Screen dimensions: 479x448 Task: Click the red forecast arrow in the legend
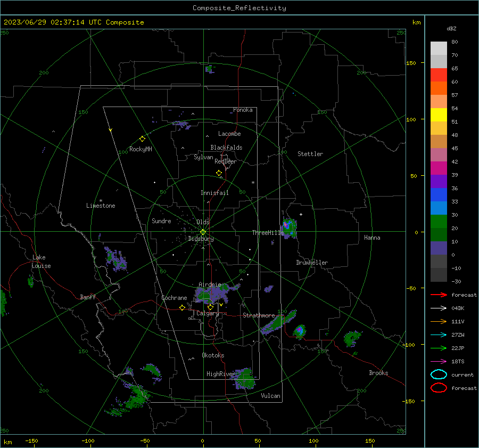[x=439, y=295]
